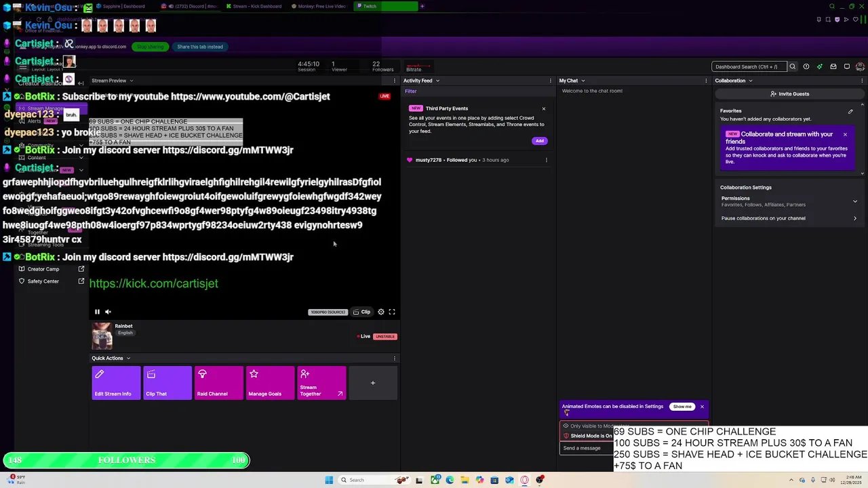
Task: Open Creator Camp in the sidebar
Action: 51,269
